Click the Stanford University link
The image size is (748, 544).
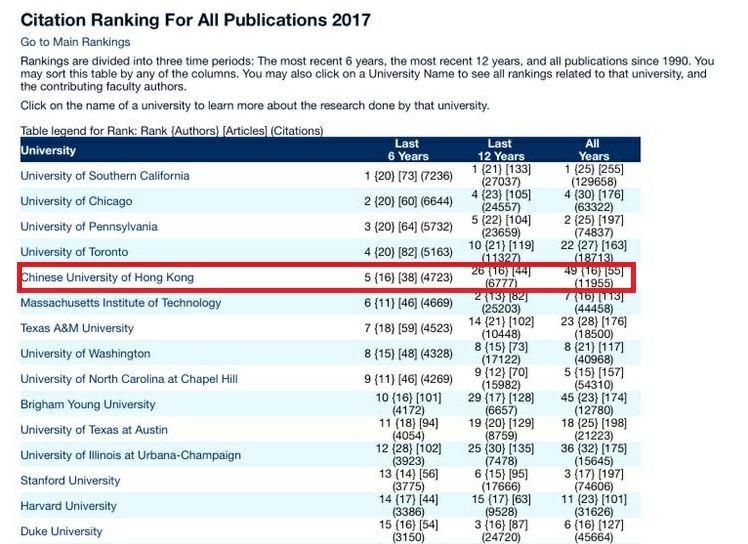click(69, 481)
